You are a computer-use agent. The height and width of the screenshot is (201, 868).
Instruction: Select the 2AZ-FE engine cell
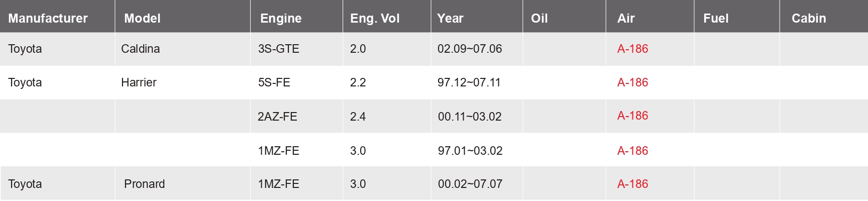point(277,117)
